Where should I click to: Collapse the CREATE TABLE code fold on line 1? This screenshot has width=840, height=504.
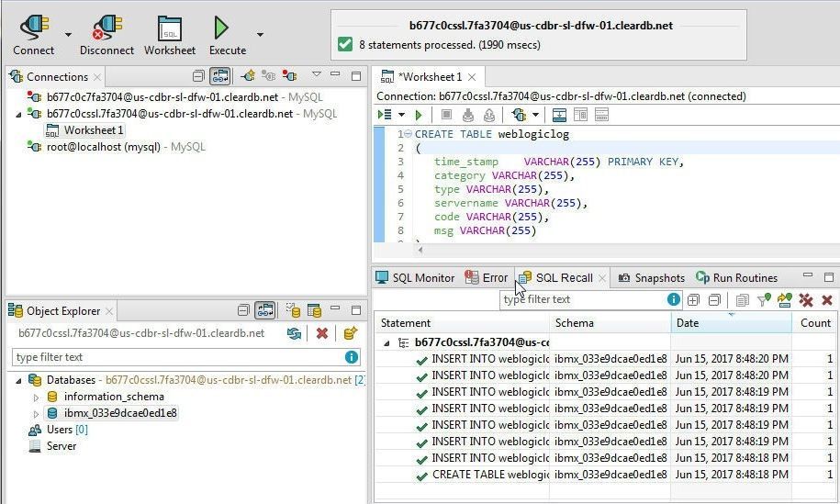[x=408, y=134]
